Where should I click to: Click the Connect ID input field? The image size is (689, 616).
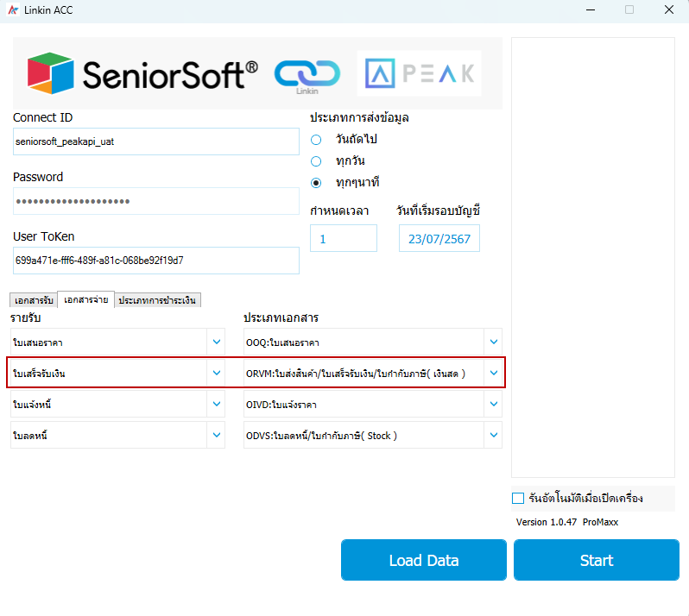coord(156,141)
